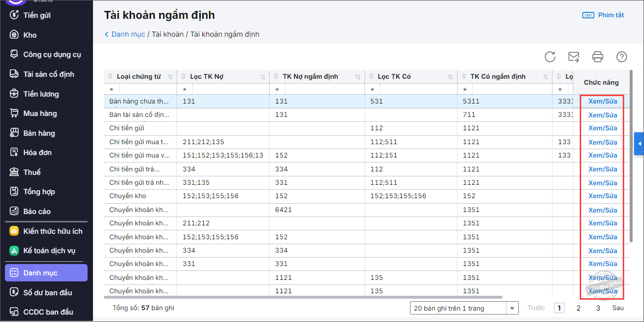644x322 pixels.
Task: Click the horizontal table scrollbar
Action: (x=303, y=297)
